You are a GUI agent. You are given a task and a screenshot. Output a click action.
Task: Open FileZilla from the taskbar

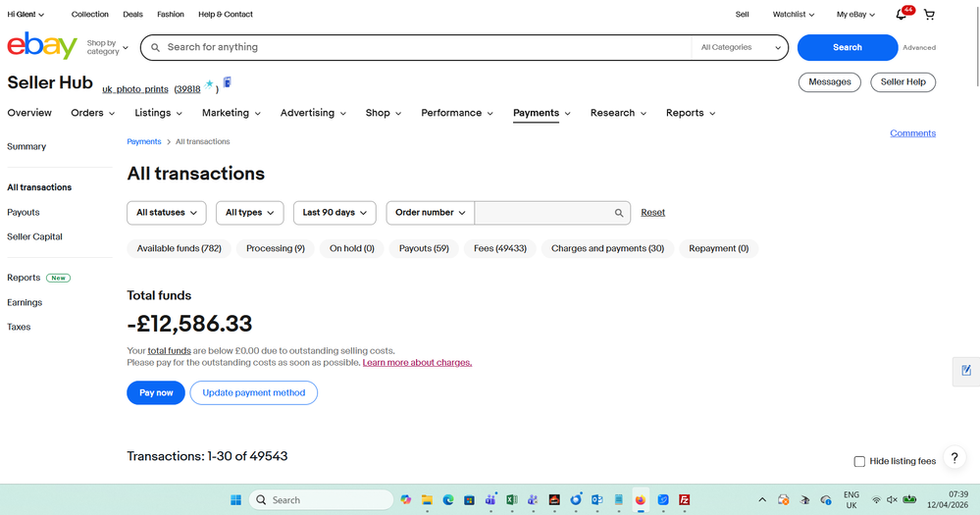coord(685,500)
